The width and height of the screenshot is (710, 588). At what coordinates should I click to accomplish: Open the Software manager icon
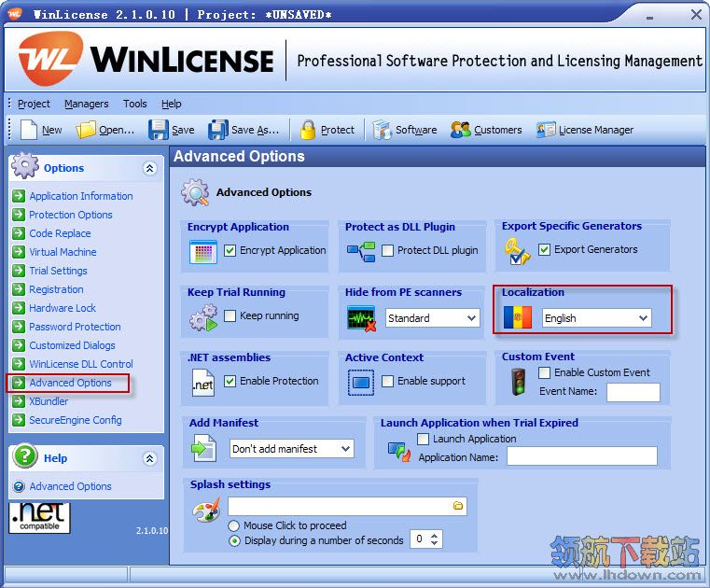click(x=382, y=130)
